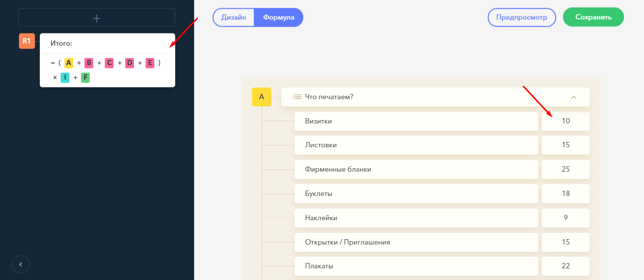Click the green F variable in formula

tap(85, 77)
